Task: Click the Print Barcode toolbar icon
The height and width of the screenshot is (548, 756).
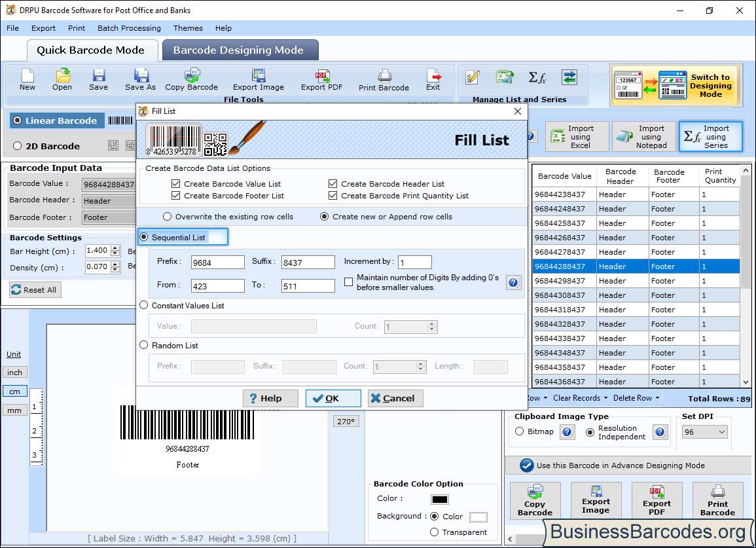Action: pos(384,79)
